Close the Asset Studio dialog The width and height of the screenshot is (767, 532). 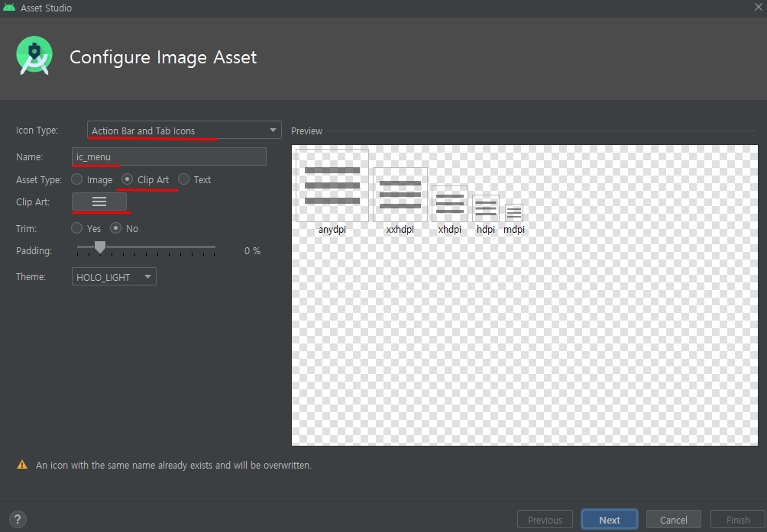click(x=758, y=7)
